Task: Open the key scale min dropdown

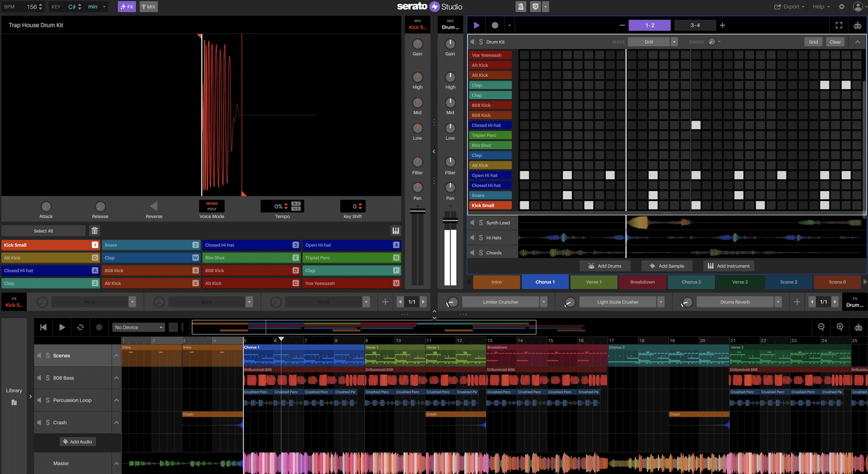Action: [97, 7]
